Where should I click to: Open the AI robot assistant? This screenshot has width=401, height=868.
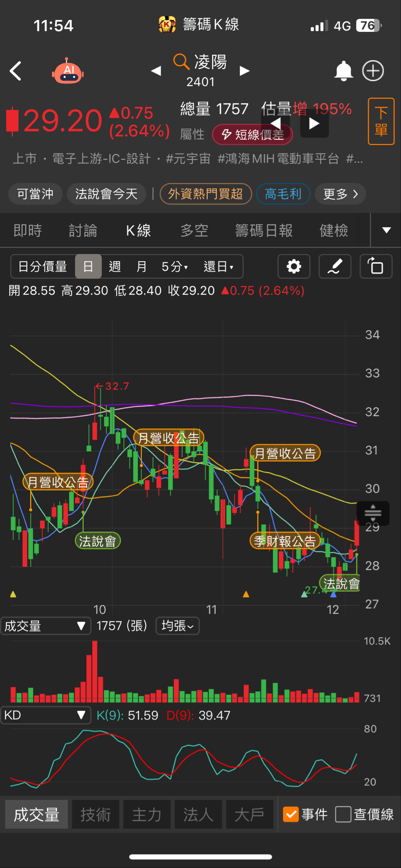pos(68,71)
